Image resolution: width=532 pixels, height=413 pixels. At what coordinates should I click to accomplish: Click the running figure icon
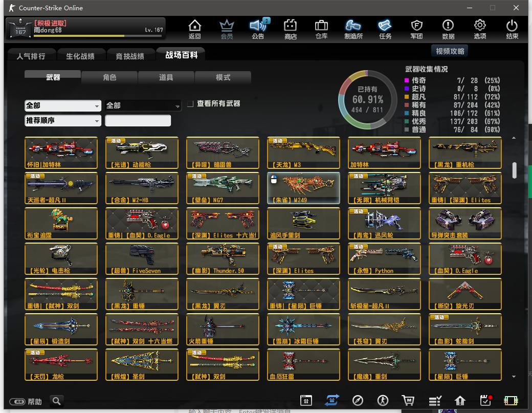click(383, 400)
